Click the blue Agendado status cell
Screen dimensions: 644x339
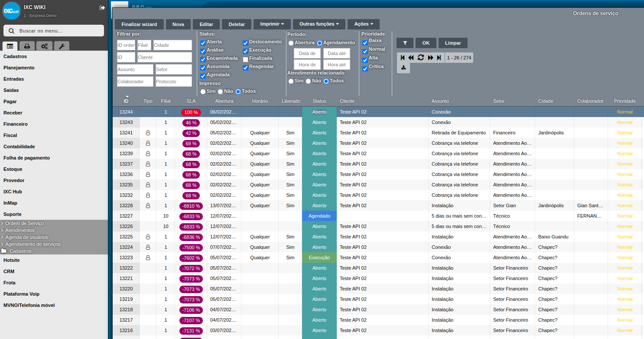319,216
